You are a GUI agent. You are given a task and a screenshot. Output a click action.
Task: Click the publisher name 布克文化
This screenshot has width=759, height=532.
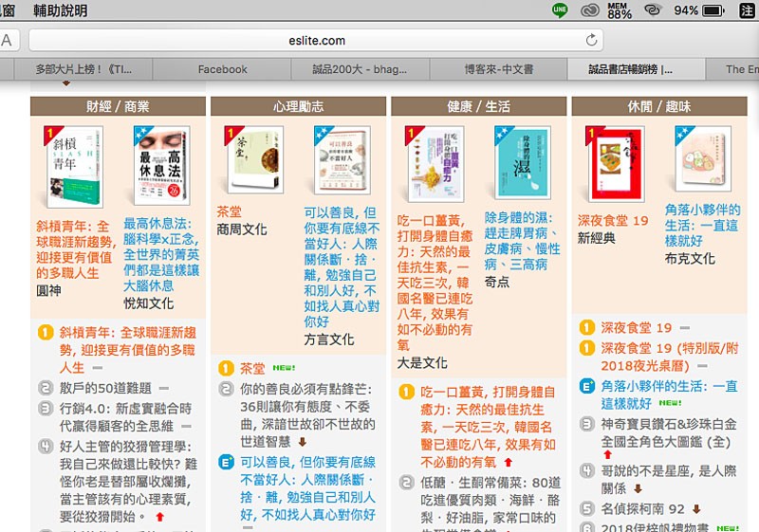click(690, 258)
